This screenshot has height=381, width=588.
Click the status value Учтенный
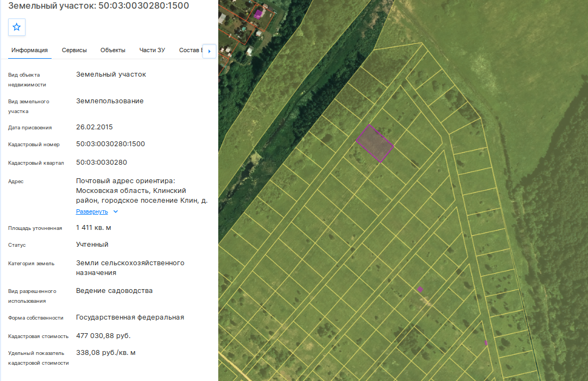coord(92,245)
